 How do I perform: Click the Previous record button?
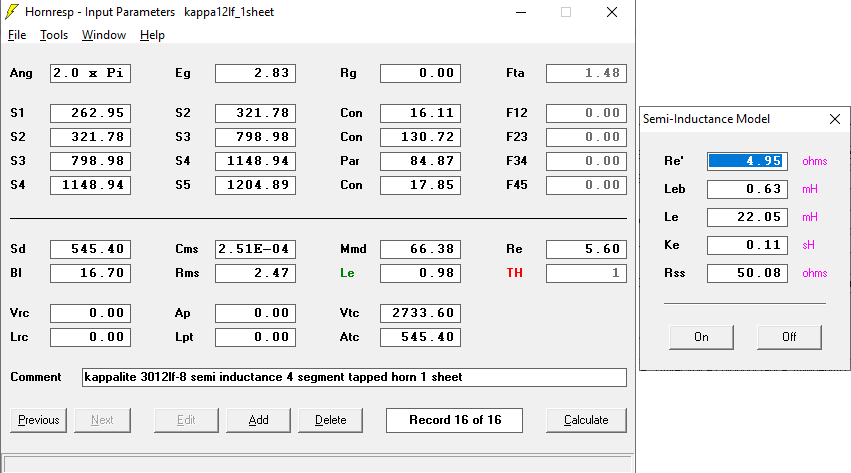[x=39, y=420]
